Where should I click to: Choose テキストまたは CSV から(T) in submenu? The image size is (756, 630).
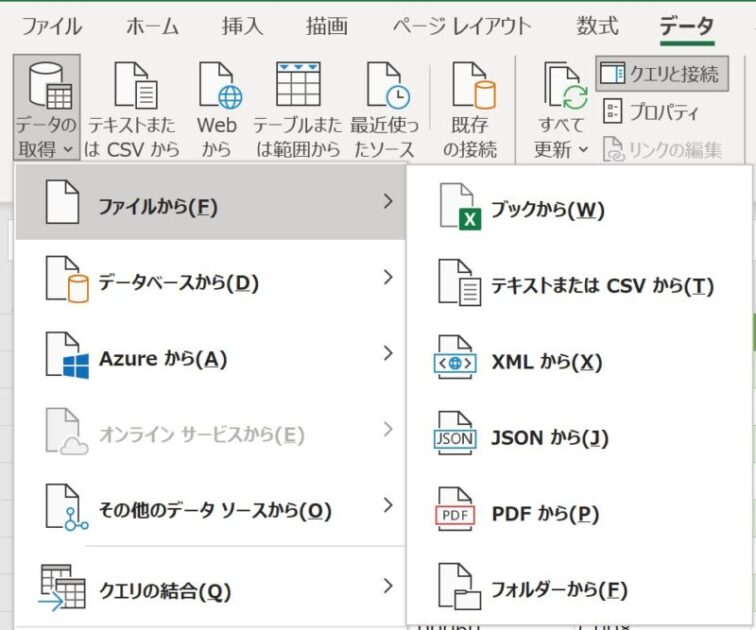click(x=580, y=282)
